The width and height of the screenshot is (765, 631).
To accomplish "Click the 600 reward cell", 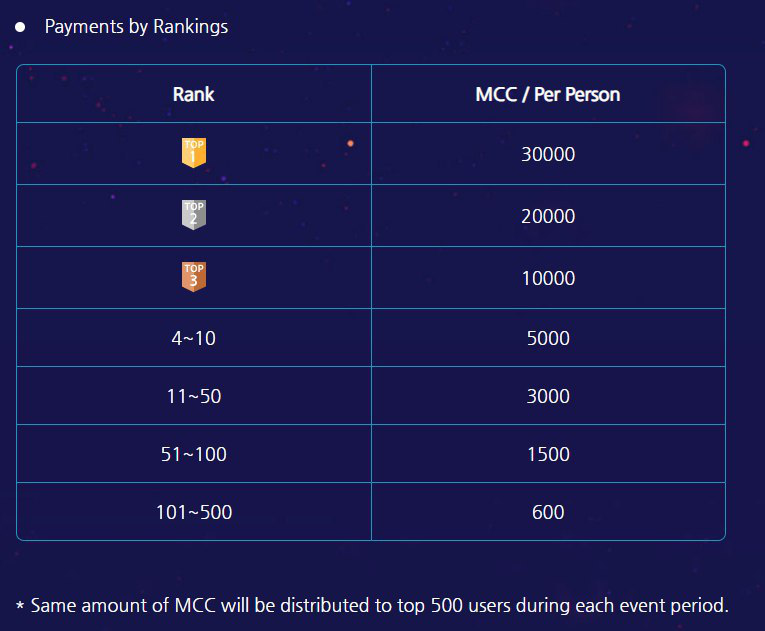I will click(548, 512).
